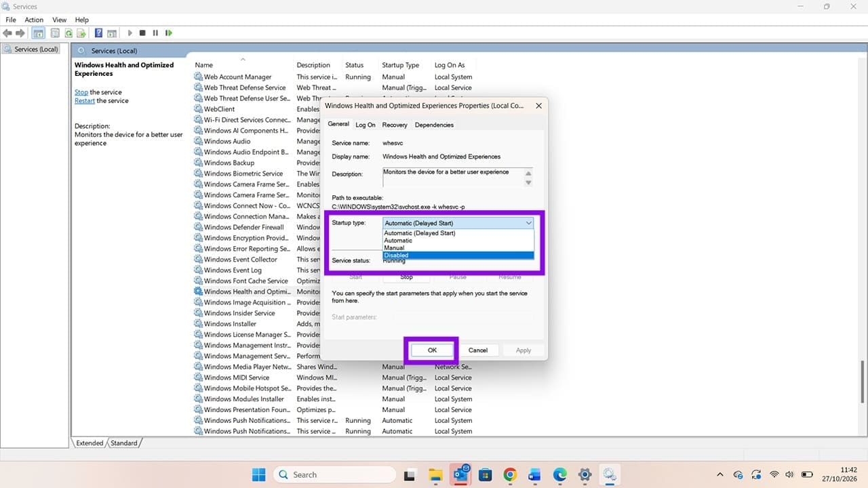Click the Export List toolbar icon
This screenshot has height=488, width=868.
coord(81,33)
